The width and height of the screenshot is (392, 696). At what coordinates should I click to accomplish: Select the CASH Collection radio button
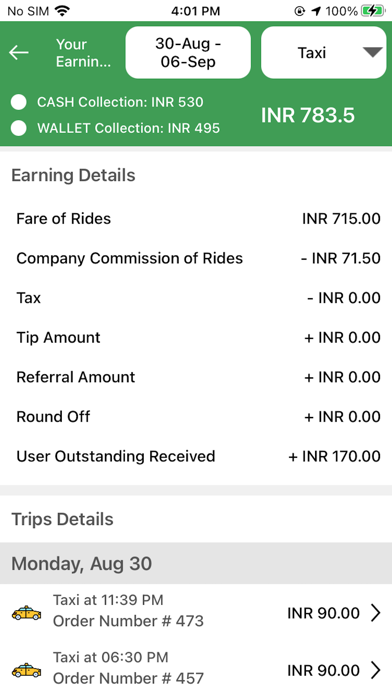19,102
